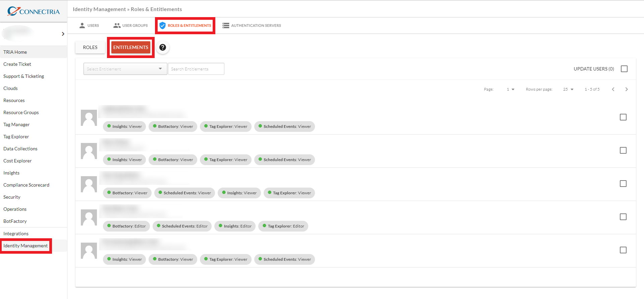The width and height of the screenshot is (644, 299).
Task: Click the Authentication Servers stack icon
Action: pos(226,26)
